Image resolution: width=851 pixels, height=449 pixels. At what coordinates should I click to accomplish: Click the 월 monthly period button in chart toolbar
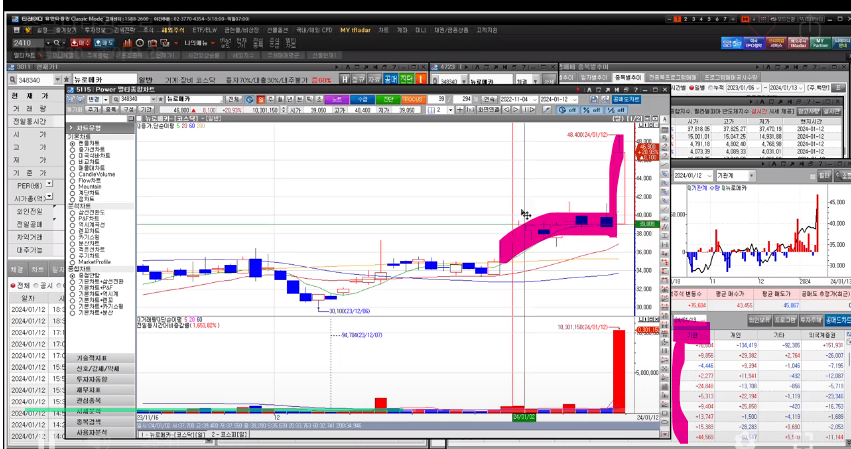[x=280, y=99]
